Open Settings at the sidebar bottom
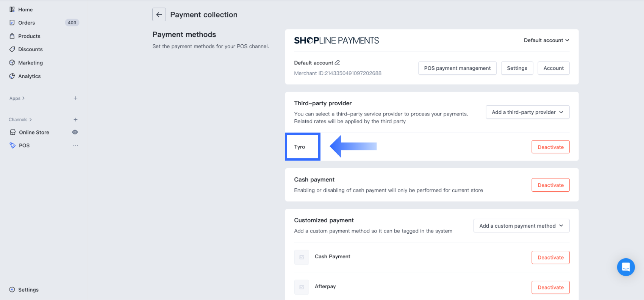 [x=28, y=290]
